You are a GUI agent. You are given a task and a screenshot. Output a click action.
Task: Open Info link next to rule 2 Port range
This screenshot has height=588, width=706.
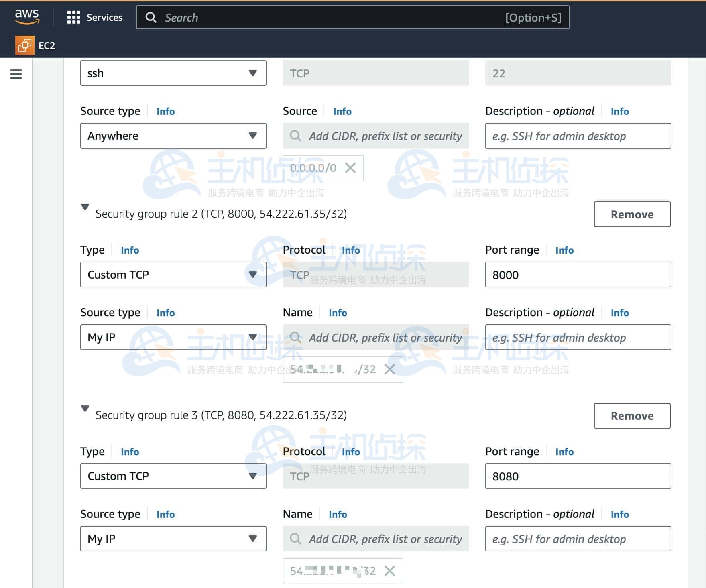(x=564, y=250)
